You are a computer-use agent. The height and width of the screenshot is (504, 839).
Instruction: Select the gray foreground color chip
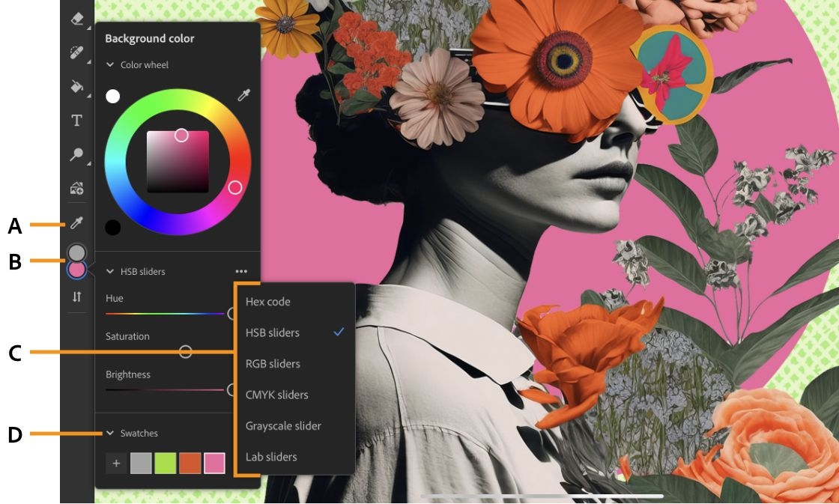(x=78, y=252)
